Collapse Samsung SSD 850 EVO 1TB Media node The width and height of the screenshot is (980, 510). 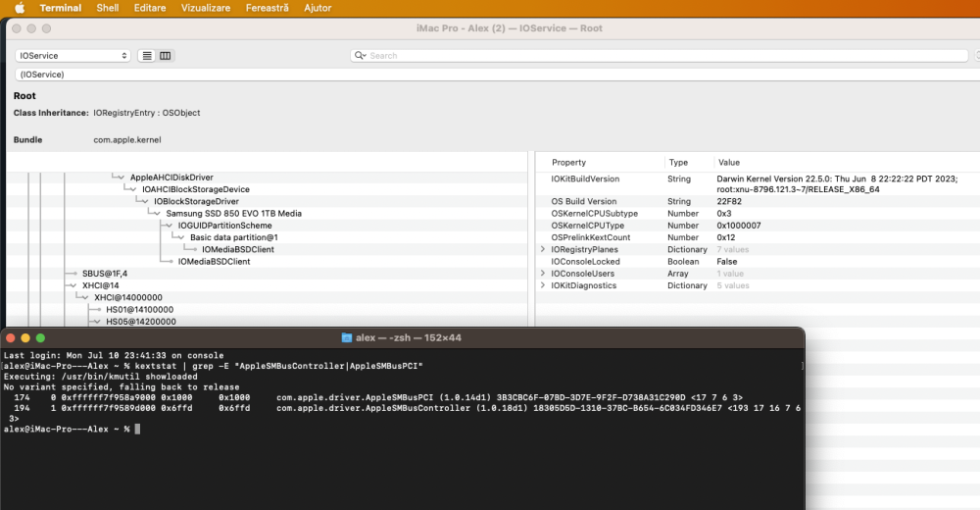click(x=157, y=214)
